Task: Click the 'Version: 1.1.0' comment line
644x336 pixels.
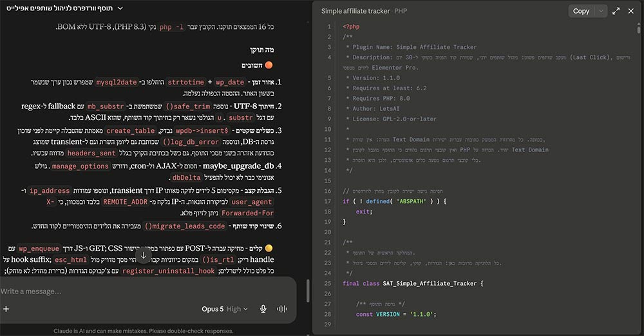Action: [376, 78]
